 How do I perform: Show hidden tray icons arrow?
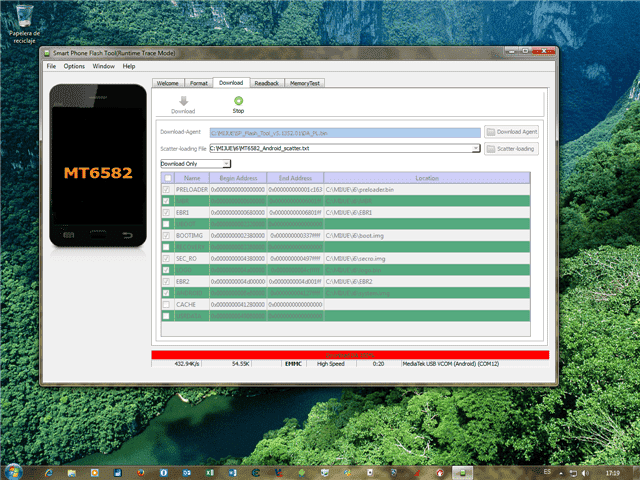(x=561, y=473)
